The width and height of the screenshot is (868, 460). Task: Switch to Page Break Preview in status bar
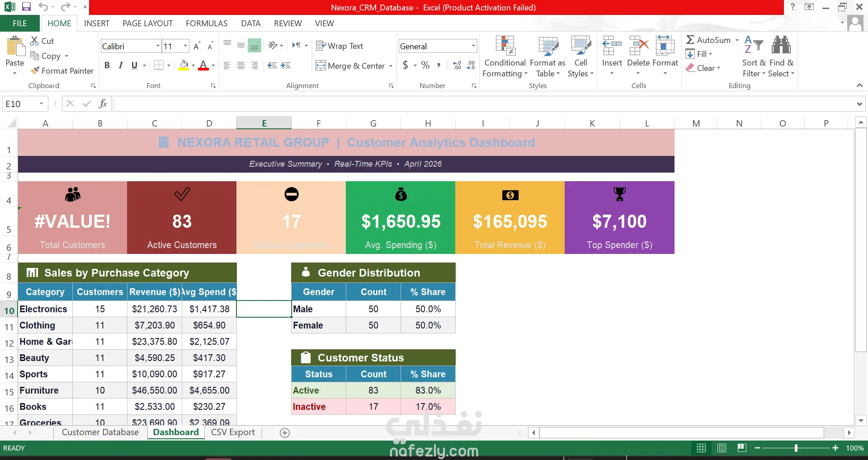pos(742,448)
